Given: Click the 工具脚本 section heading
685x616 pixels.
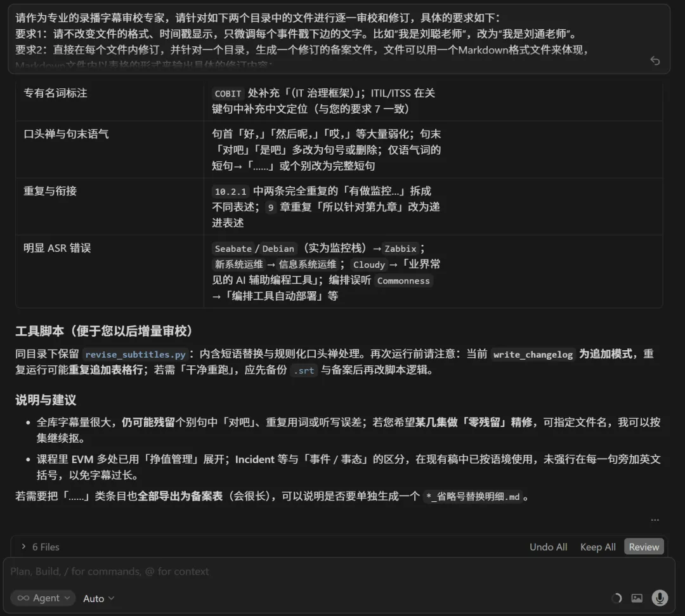Looking at the screenshot, I should 103,331.
